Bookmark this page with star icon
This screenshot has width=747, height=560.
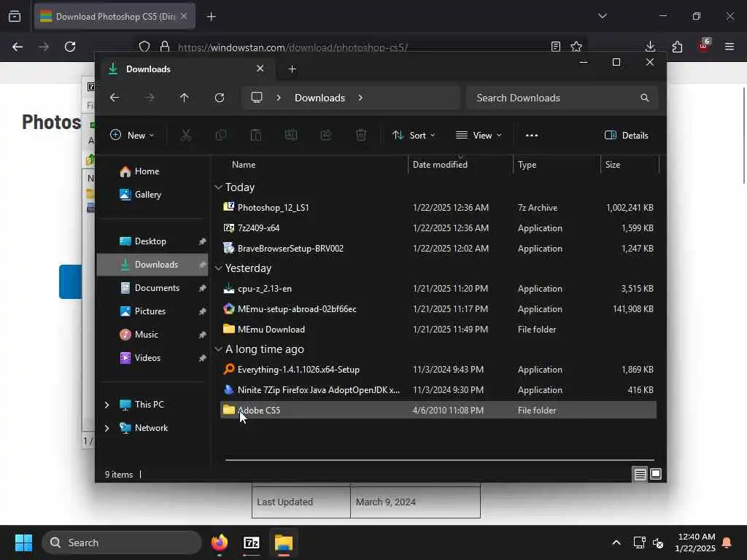click(576, 47)
